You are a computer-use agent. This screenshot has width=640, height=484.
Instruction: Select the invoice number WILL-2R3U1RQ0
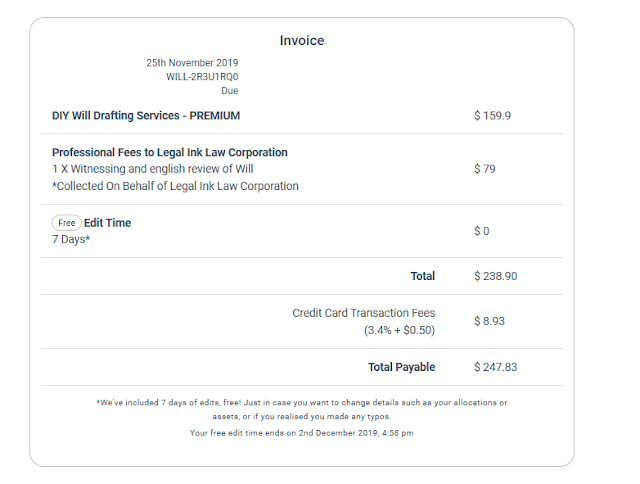coord(202,77)
